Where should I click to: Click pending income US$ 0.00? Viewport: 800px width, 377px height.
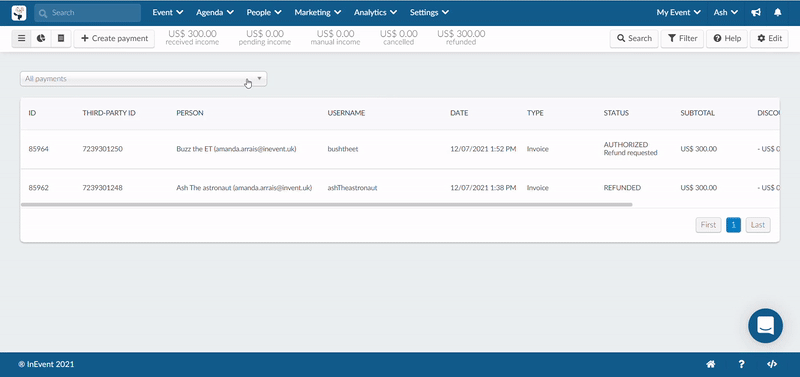(x=265, y=38)
